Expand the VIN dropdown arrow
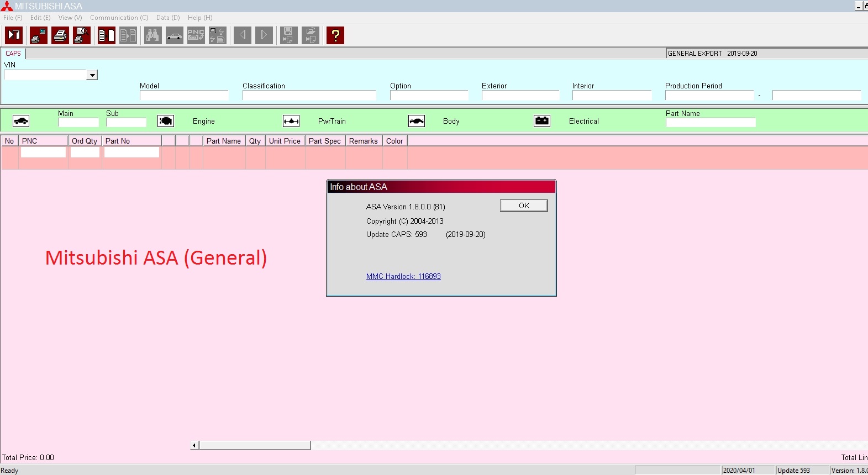The image size is (868, 475). (x=92, y=75)
